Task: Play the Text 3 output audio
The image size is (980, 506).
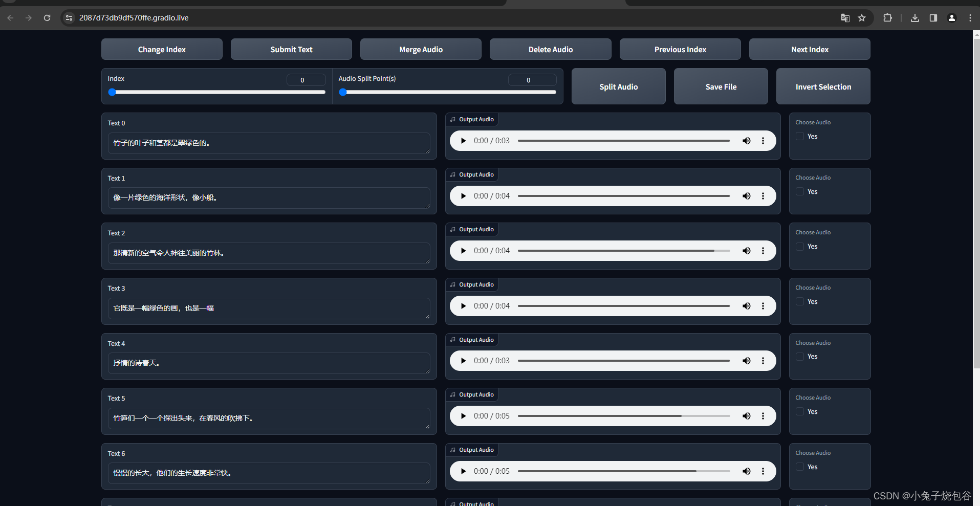Action: 463,306
